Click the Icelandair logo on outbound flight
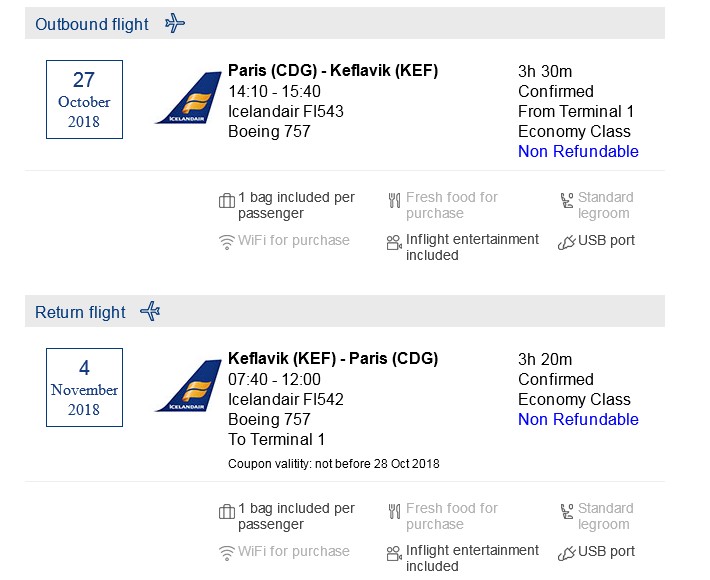710x580 pixels. [188, 98]
